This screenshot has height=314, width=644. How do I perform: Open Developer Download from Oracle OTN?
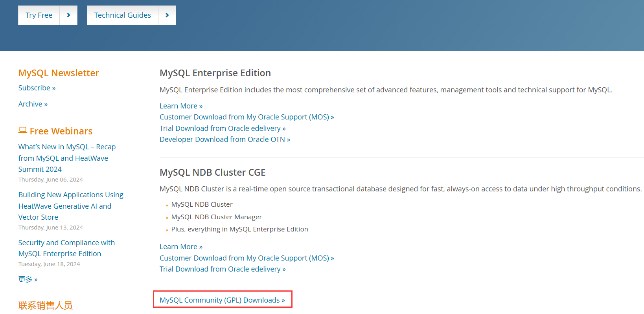(225, 140)
